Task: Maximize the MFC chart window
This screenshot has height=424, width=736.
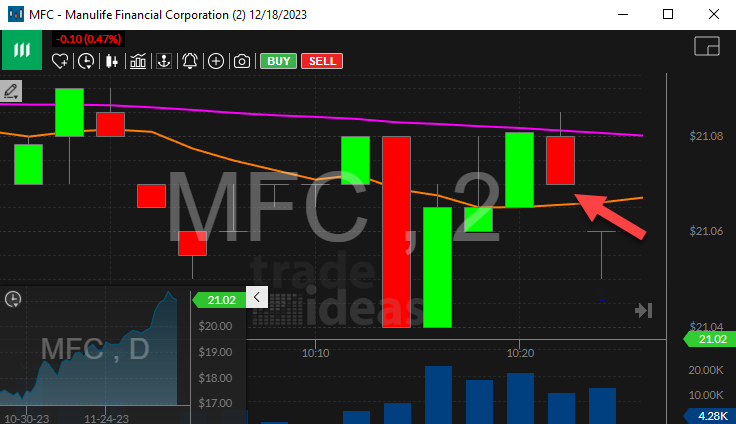Action: (x=668, y=14)
